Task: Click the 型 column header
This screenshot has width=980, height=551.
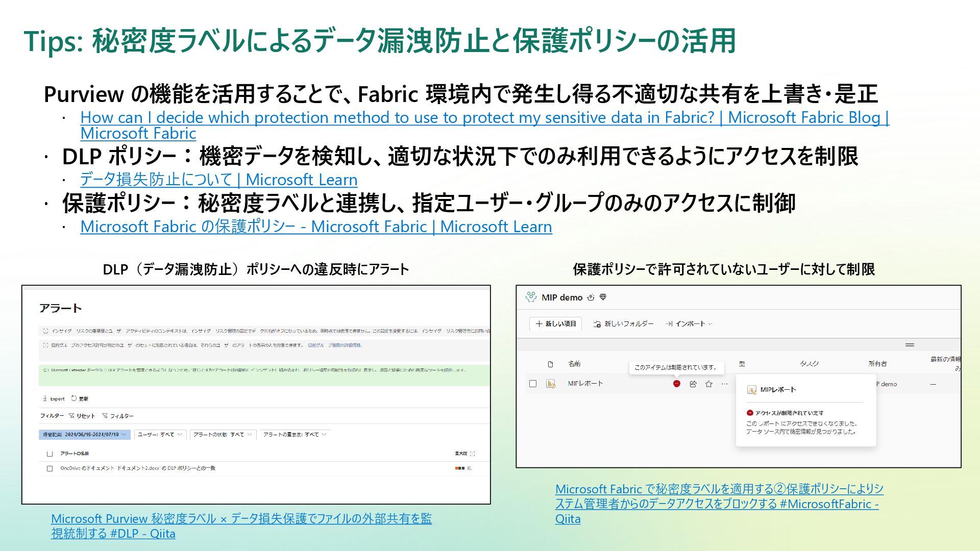Action: (x=742, y=364)
